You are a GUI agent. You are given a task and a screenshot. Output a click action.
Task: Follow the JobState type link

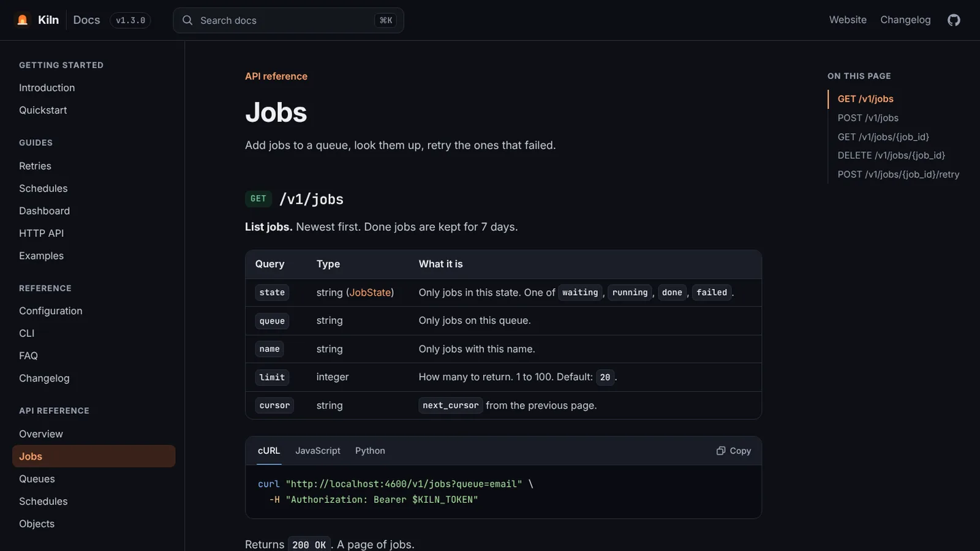click(x=370, y=293)
